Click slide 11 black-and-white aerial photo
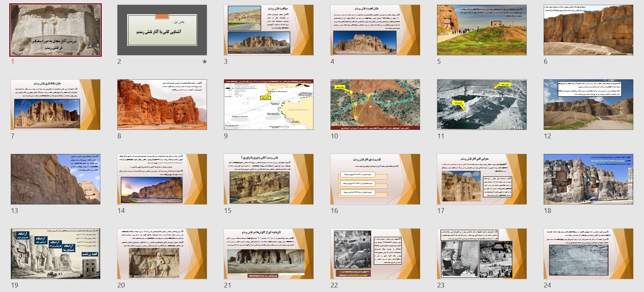The height and width of the screenshot is (292, 644). pyautogui.click(x=482, y=104)
